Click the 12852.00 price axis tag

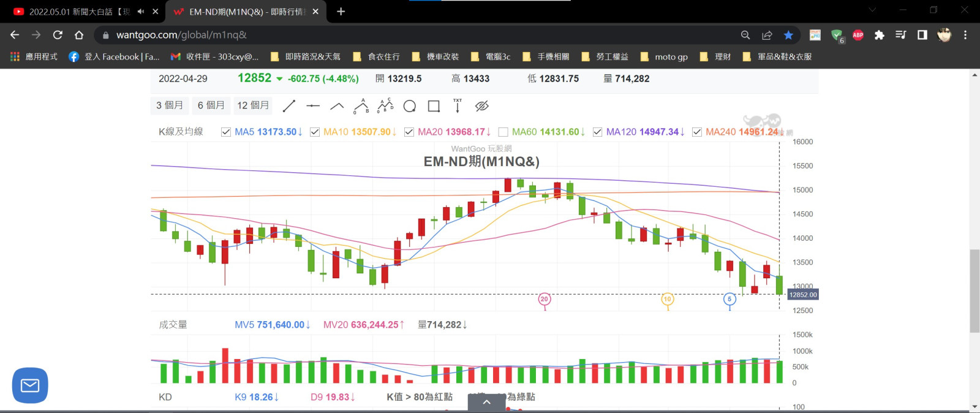pyautogui.click(x=803, y=295)
